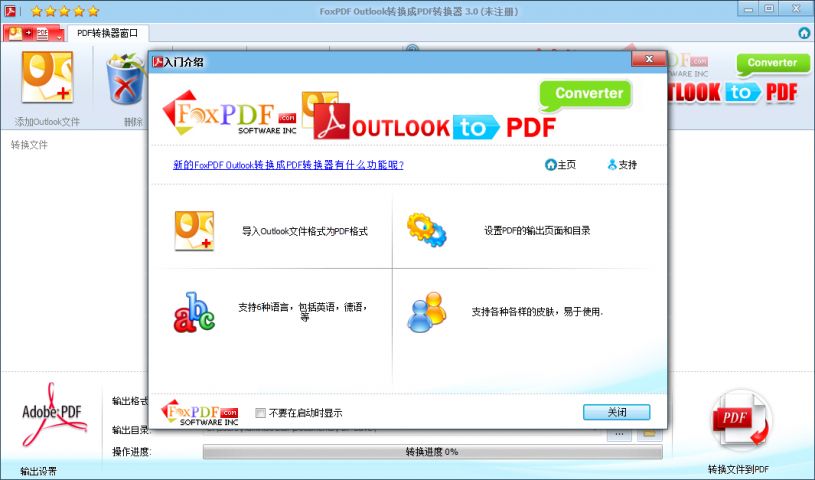This screenshot has width=815, height=480.
Task: Click the two-people skins icon
Action: pos(426,312)
